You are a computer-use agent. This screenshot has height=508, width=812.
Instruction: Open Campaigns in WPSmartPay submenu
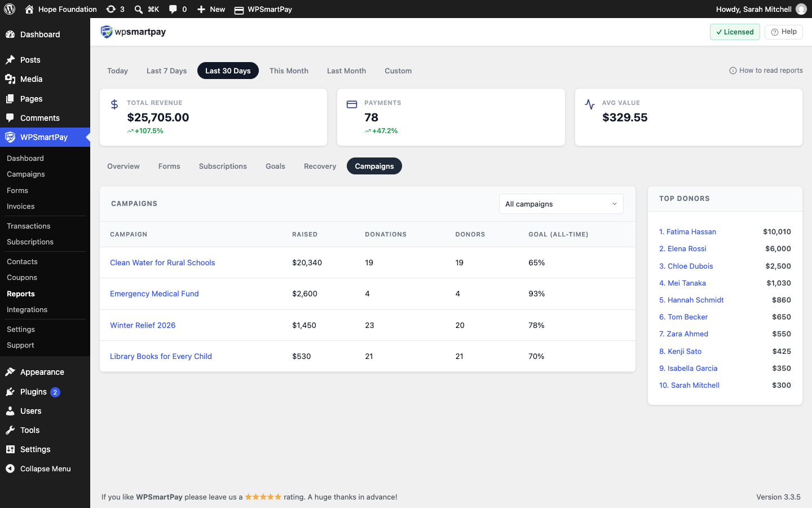tap(26, 174)
